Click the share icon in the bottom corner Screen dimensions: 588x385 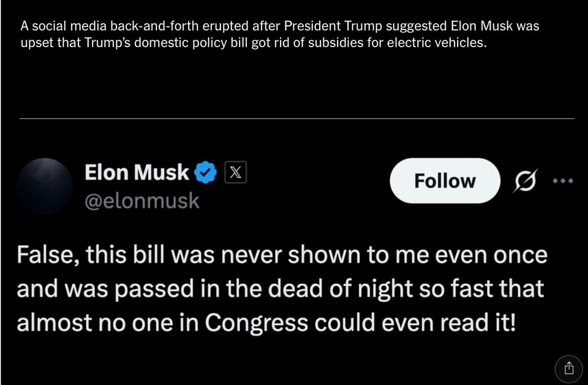[568, 367]
